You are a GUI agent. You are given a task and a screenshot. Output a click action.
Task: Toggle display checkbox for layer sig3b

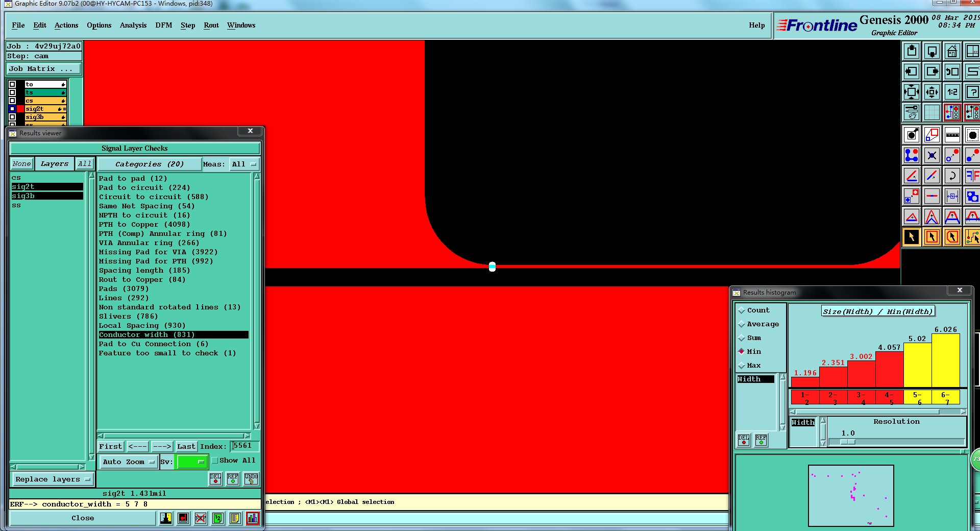pyautogui.click(x=12, y=117)
